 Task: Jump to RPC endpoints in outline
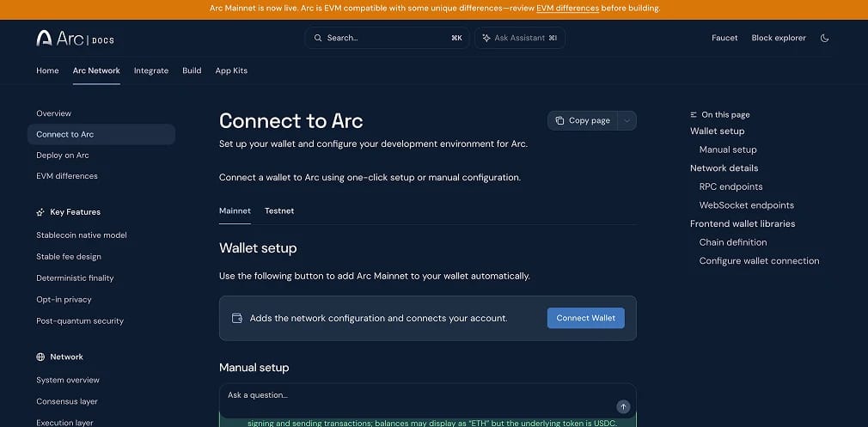[x=730, y=186]
